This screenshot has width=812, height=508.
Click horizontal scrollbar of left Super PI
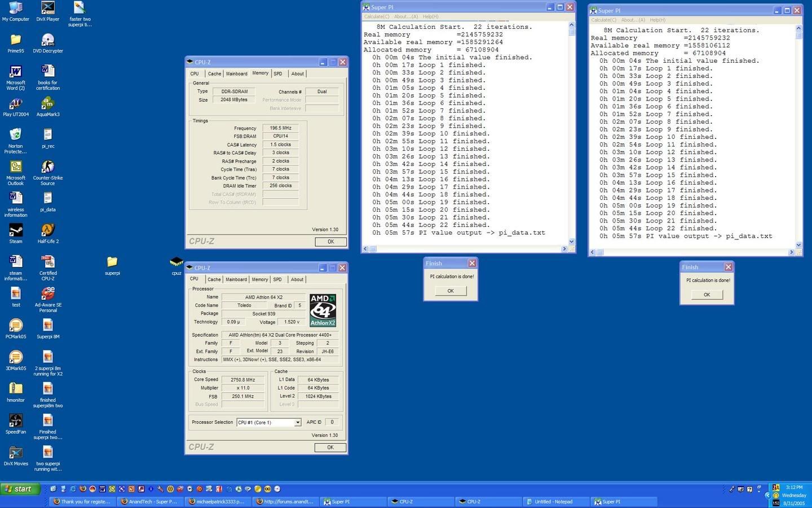pos(465,249)
